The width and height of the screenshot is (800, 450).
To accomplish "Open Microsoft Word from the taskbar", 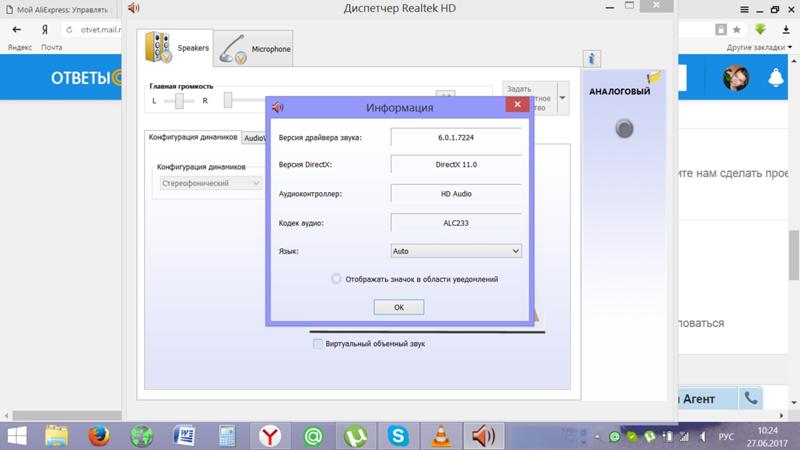I will click(x=184, y=436).
